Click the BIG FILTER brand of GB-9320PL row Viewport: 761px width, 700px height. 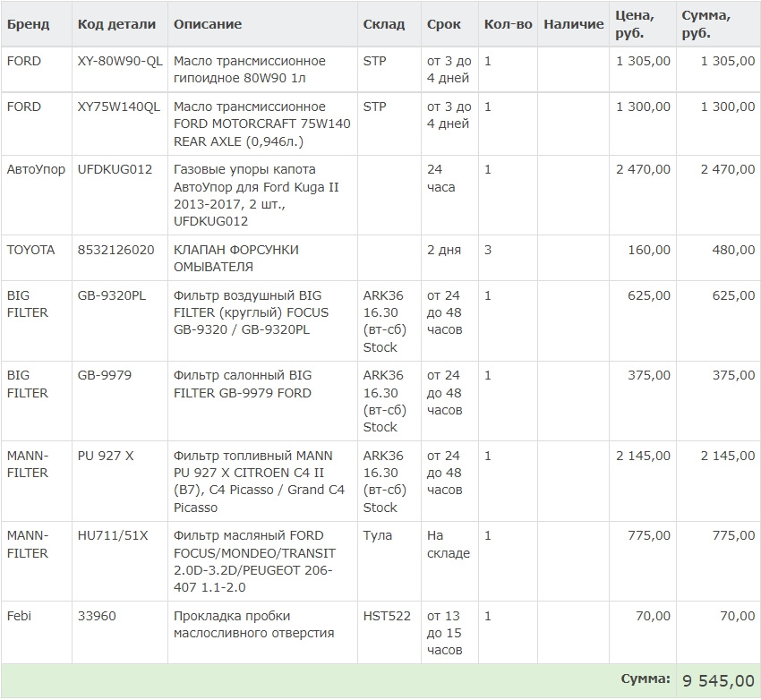(28, 304)
